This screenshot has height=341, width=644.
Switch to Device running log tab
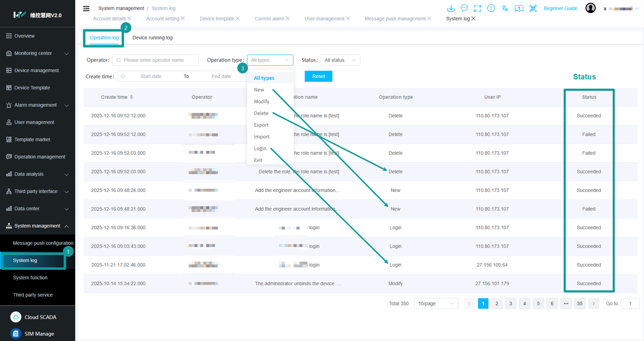pyautogui.click(x=152, y=38)
